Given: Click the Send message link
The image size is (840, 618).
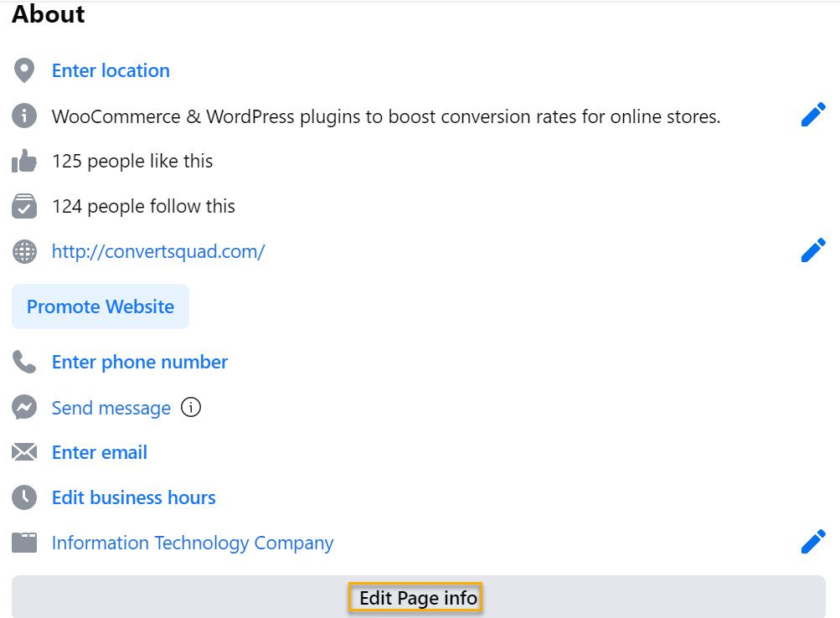Looking at the screenshot, I should click(111, 408).
